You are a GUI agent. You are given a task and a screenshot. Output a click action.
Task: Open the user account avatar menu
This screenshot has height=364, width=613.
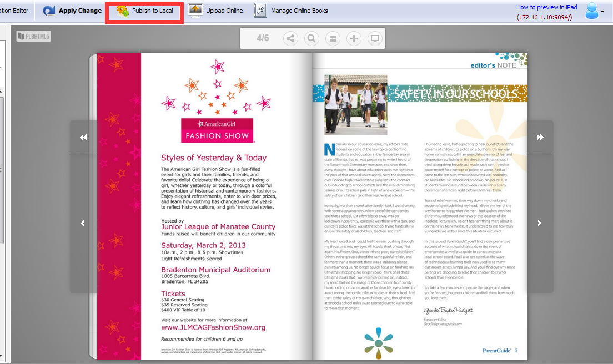591,11
